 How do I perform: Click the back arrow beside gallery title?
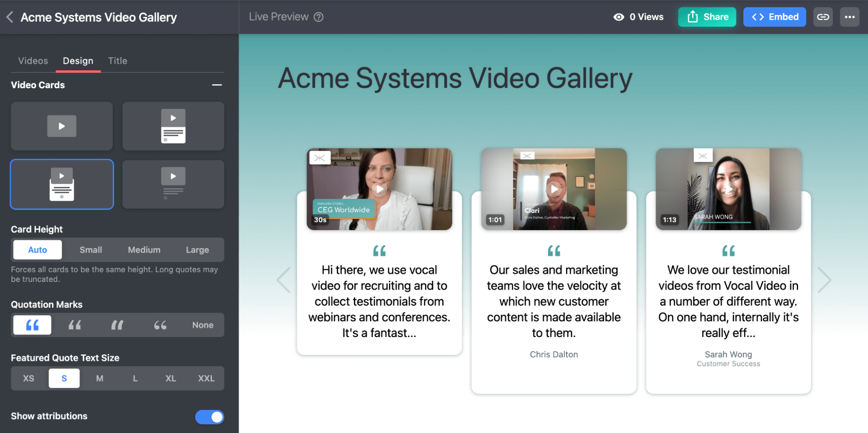click(x=10, y=17)
